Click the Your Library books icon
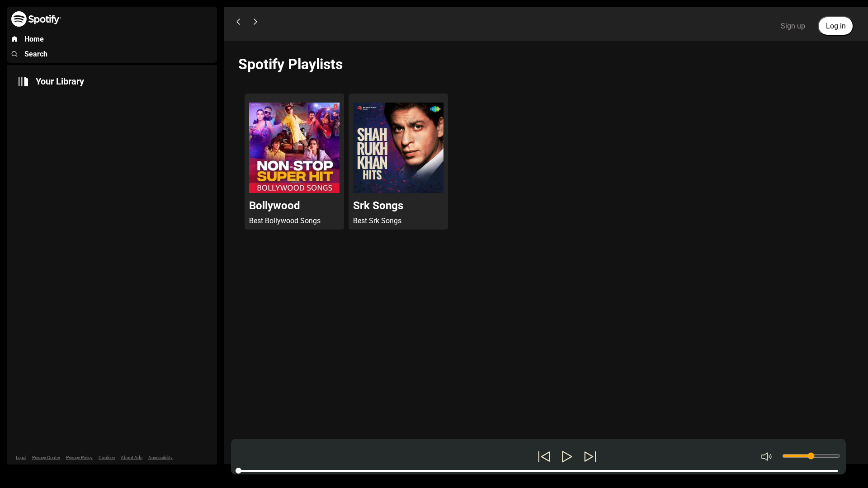This screenshot has width=868, height=488. pos(23,81)
